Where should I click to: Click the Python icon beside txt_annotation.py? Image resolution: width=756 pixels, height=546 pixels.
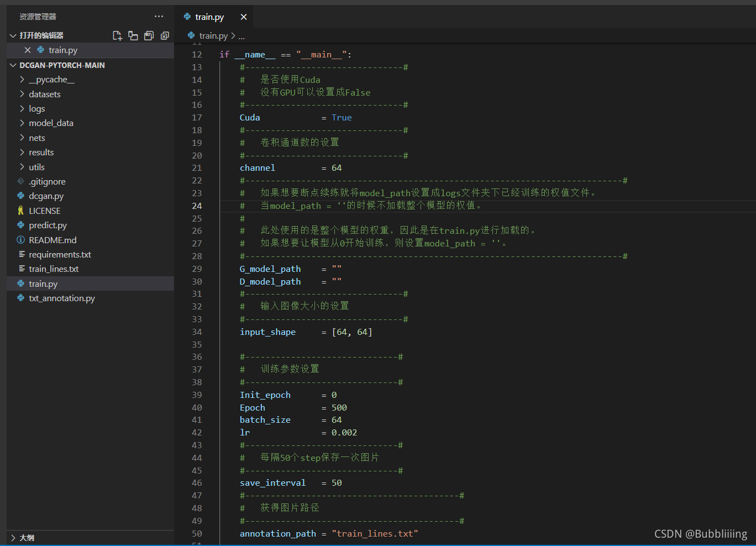21,298
